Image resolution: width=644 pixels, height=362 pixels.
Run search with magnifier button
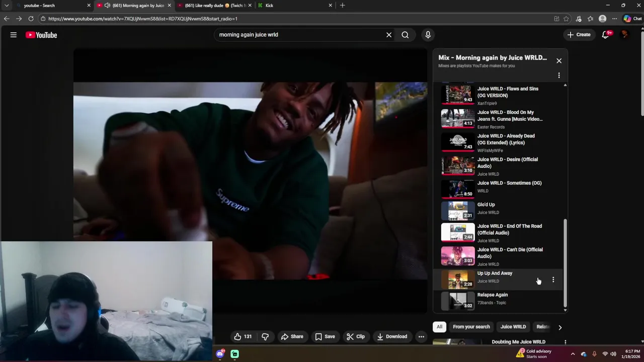pos(405,35)
